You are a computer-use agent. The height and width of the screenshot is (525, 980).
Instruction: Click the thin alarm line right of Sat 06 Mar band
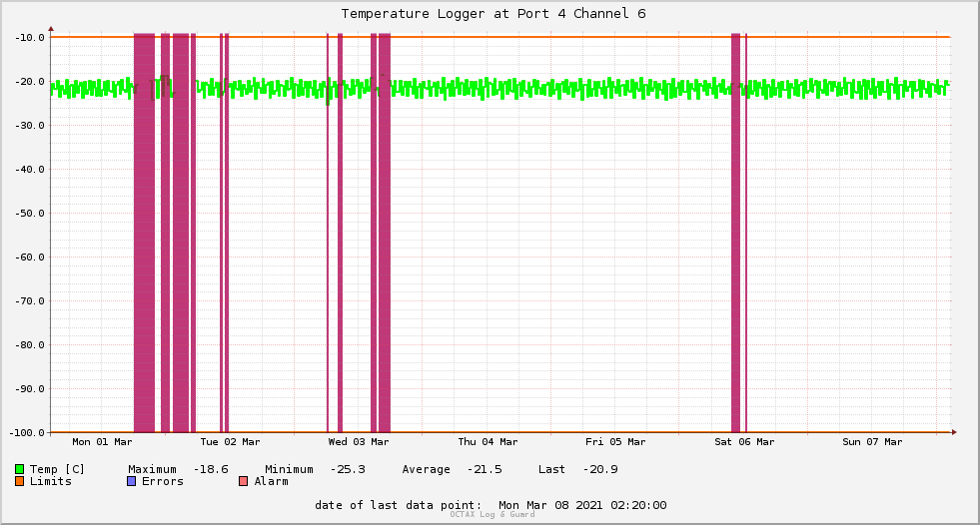746,233
